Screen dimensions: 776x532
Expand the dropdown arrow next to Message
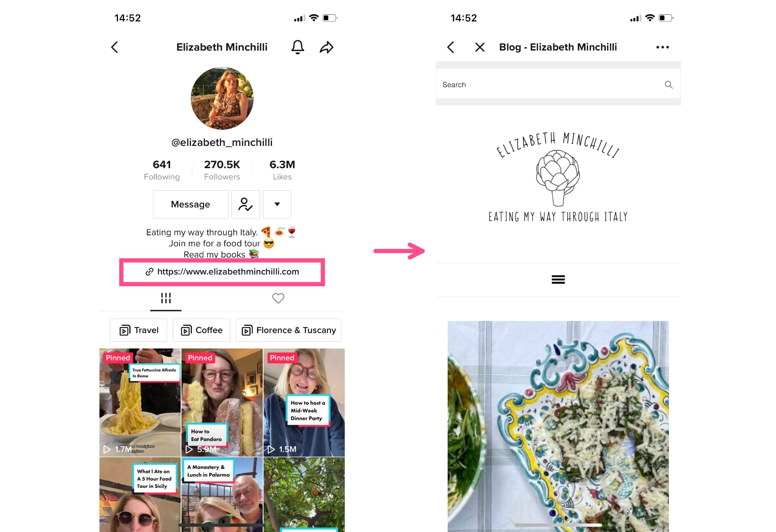click(x=277, y=204)
